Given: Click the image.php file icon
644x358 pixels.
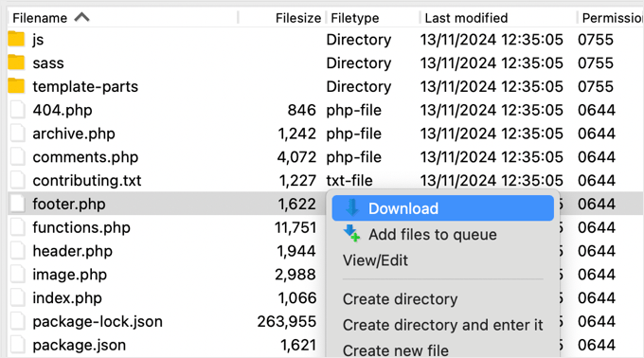Looking at the screenshot, I should [18, 275].
